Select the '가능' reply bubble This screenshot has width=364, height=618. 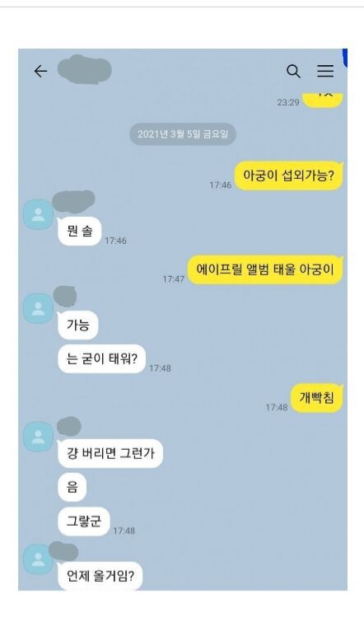pos(78,325)
